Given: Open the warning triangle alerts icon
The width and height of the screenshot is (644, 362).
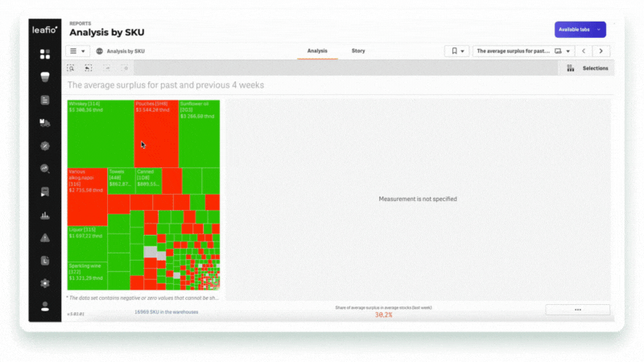Looking at the screenshot, I should click(x=45, y=237).
